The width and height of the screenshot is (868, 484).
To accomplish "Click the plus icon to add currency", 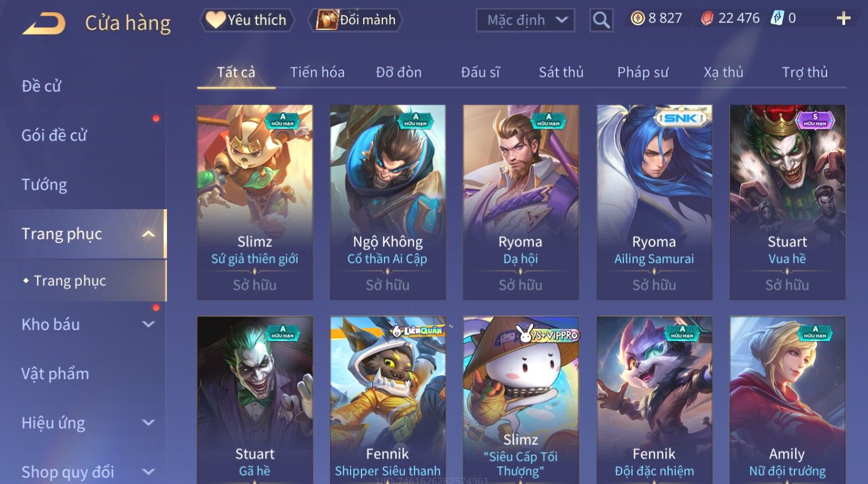I will point(843,19).
